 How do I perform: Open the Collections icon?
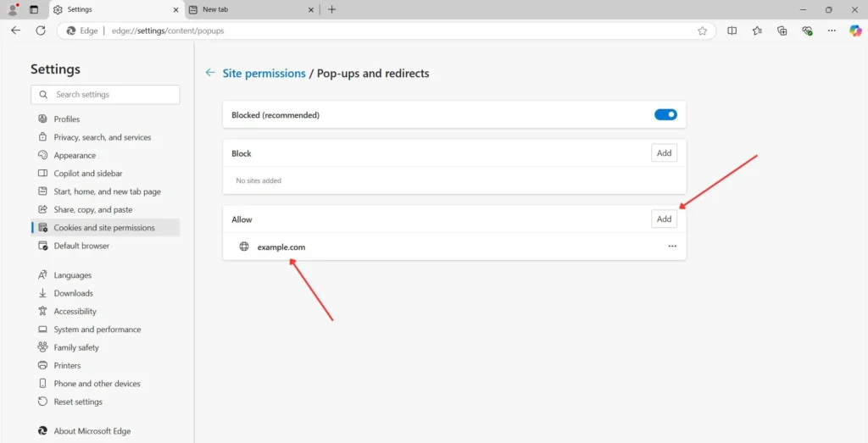782,31
